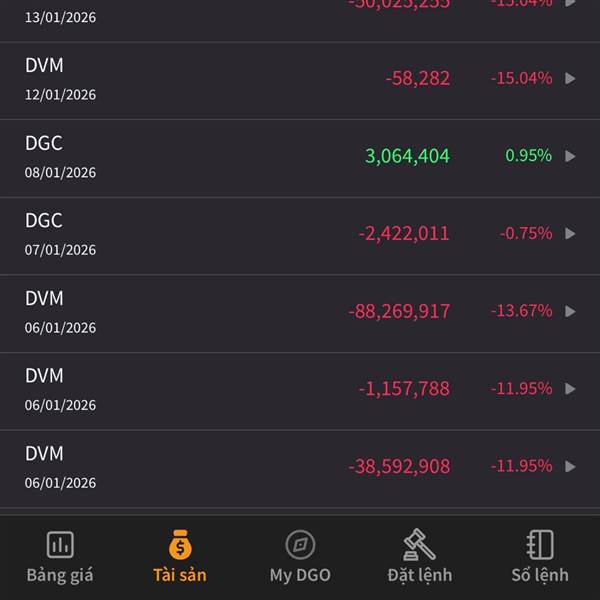The height and width of the screenshot is (600, 600).
Task: Select the My DGO tab label
Action: point(300,575)
